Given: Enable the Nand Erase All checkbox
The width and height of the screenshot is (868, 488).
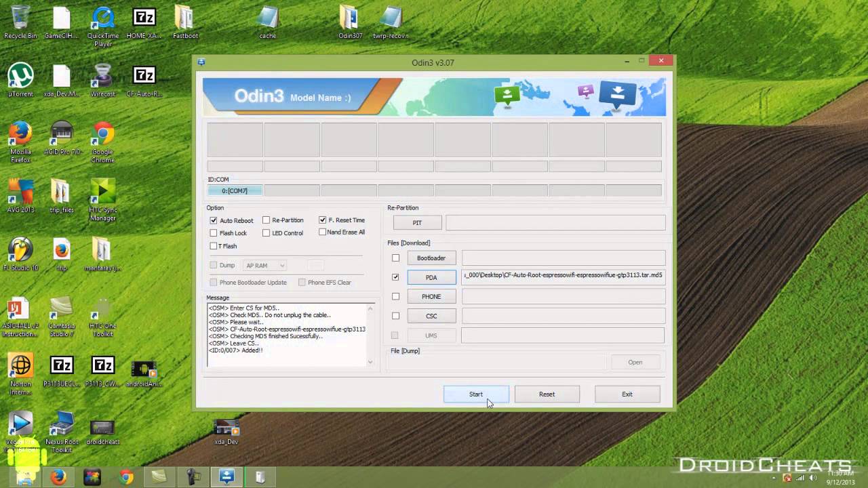Looking at the screenshot, I should 322,232.
